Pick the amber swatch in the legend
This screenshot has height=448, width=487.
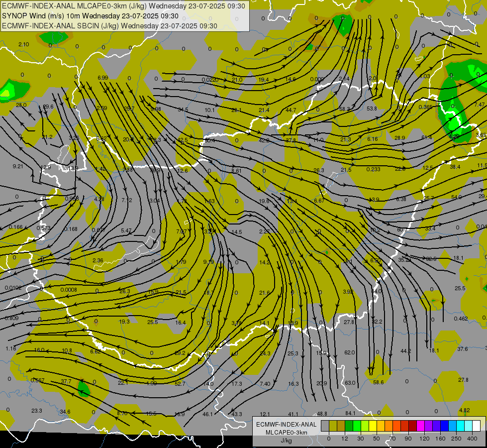(x=381, y=426)
